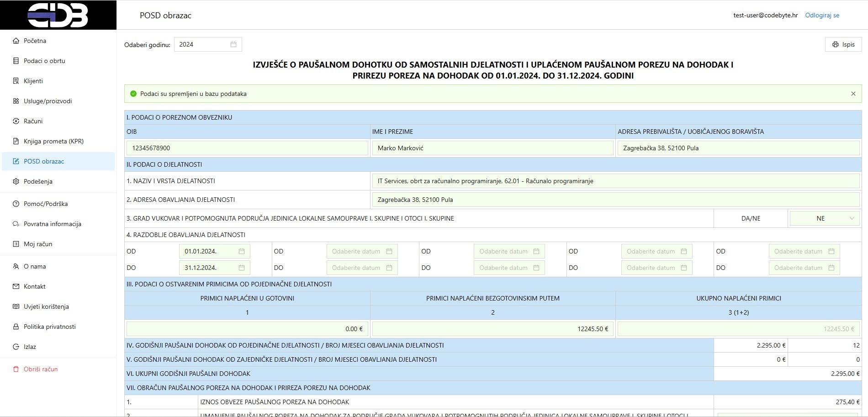Open the second period OD date picker
868x417 pixels.
click(362, 251)
